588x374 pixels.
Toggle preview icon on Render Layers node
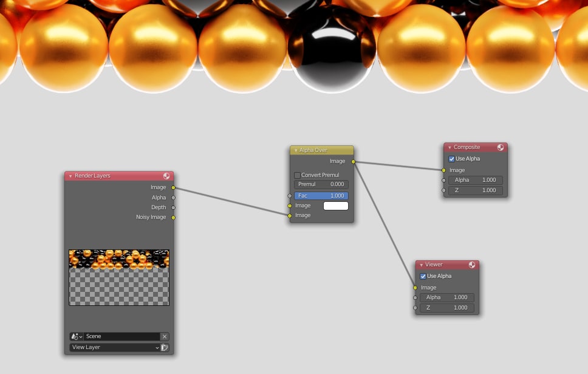point(166,176)
